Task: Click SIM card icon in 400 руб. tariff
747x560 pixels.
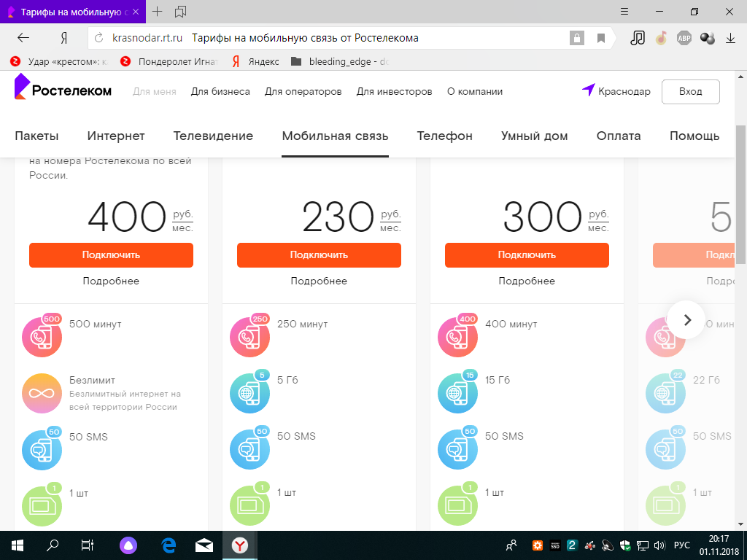Action: (x=42, y=505)
